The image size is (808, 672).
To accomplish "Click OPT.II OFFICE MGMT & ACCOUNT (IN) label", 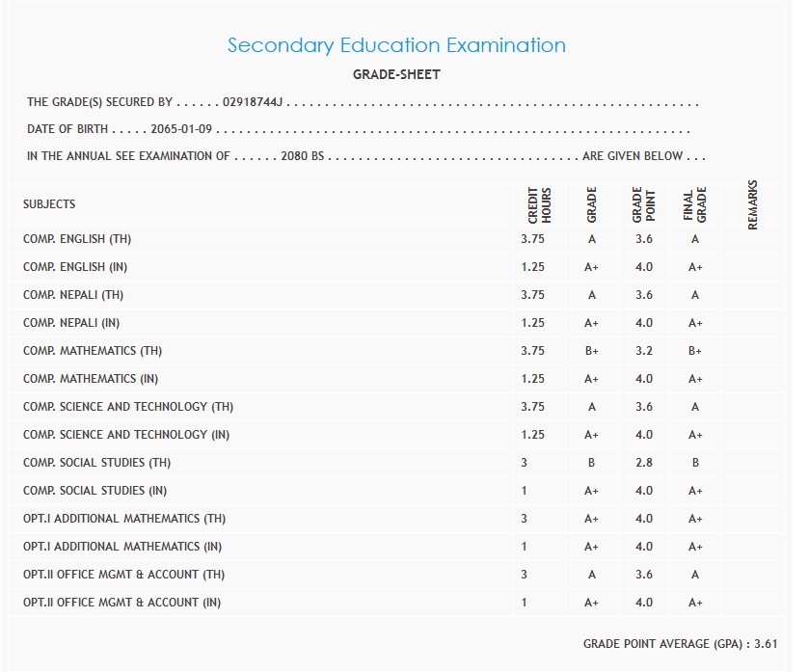I will point(122,603).
